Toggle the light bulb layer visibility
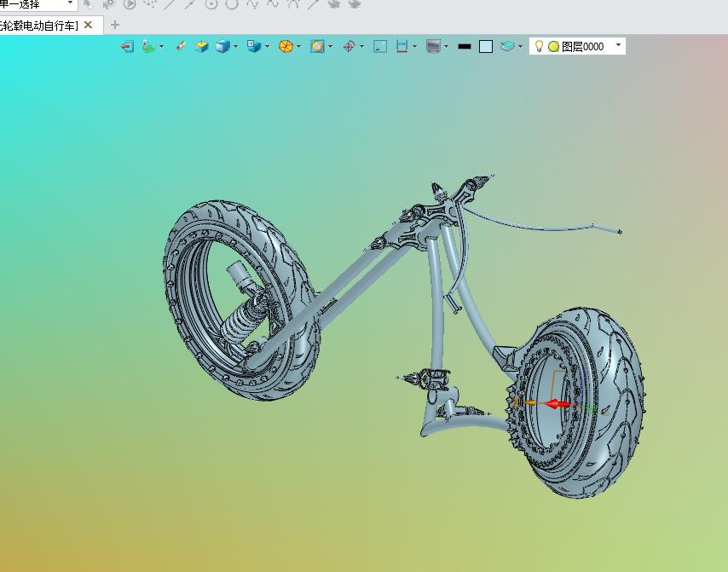Image resolution: width=728 pixels, height=572 pixels. point(539,47)
